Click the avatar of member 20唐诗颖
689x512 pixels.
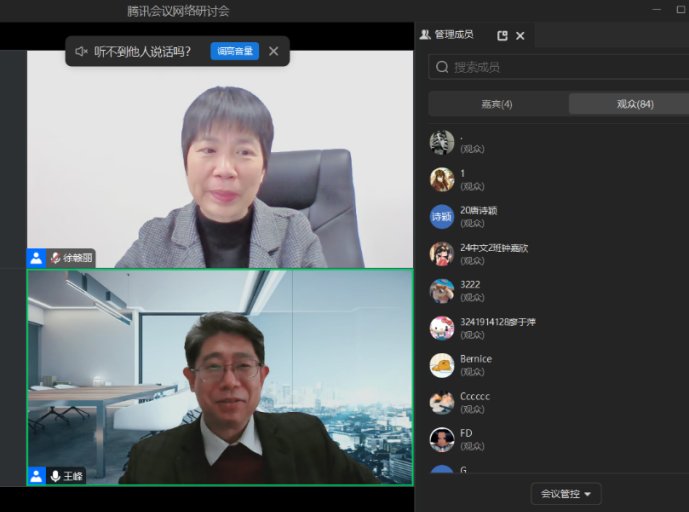(x=441, y=217)
